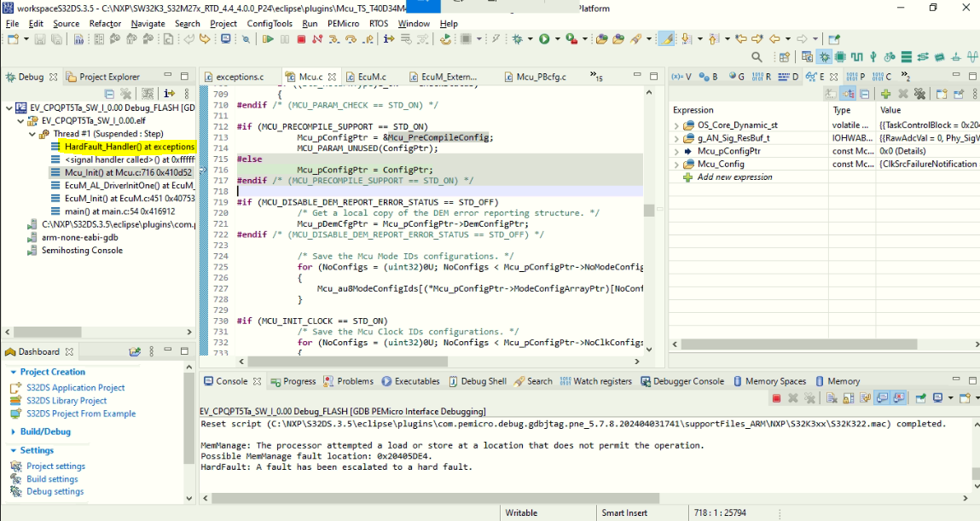The height and width of the screenshot is (521, 980).
Task: Open the Debug launch dropdown arrow
Action: click(530, 39)
